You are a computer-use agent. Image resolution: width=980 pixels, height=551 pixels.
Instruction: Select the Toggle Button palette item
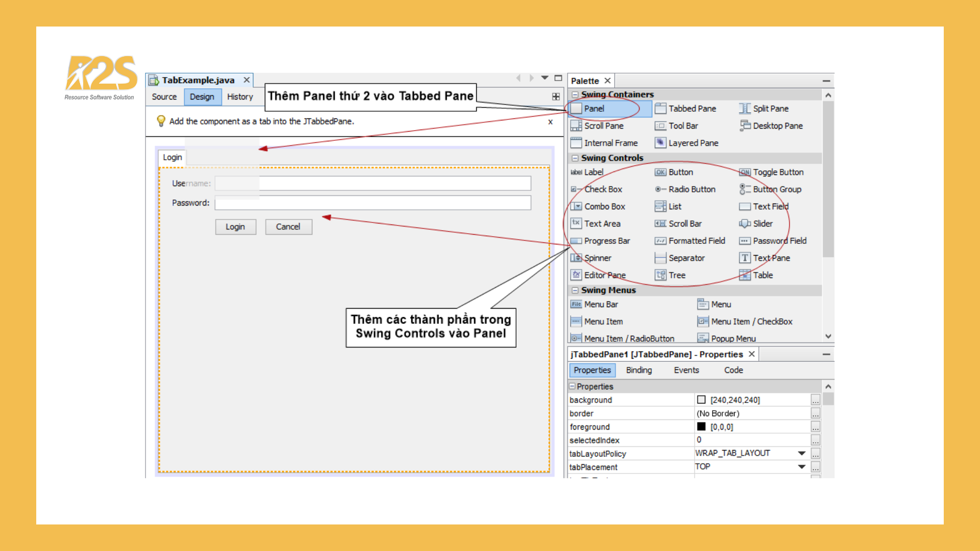coord(778,172)
